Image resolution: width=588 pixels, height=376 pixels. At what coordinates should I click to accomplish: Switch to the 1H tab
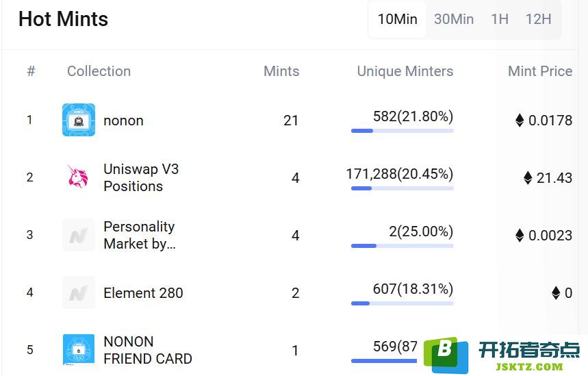click(x=500, y=19)
